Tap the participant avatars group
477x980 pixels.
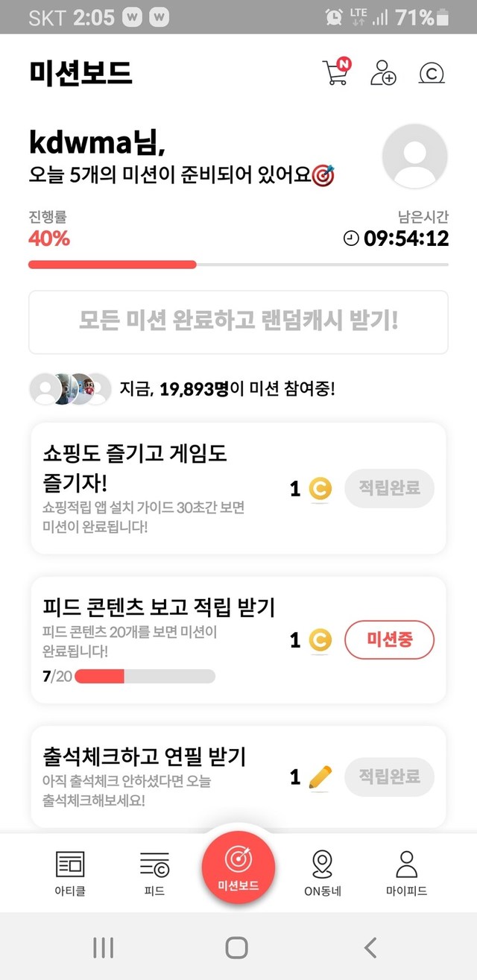click(x=70, y=388)
